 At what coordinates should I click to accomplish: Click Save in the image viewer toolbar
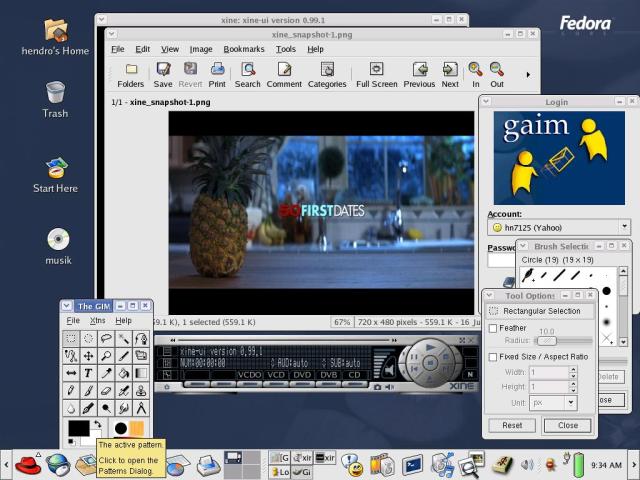pyautogui.click(x=163, y=75)
